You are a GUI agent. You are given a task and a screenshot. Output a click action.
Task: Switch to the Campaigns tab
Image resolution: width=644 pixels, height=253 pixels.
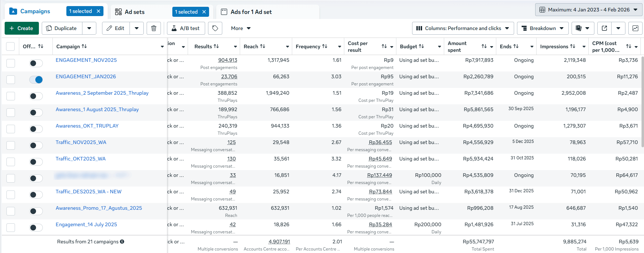[35, 11]
